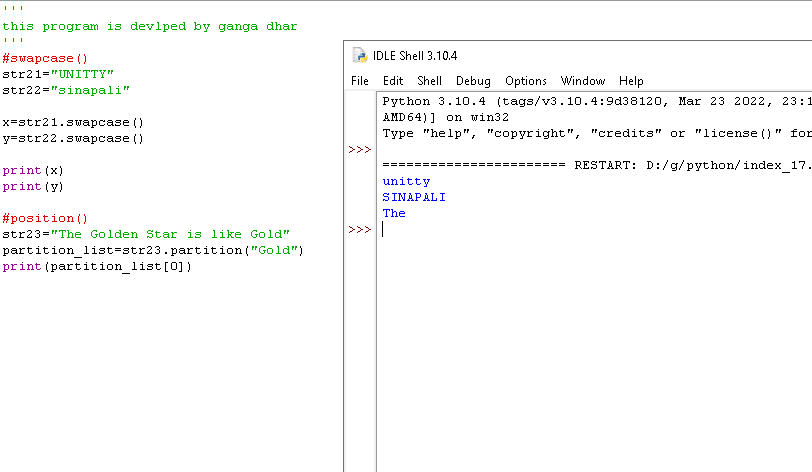Open the Window menu
812x472 pixels.
[x=582, y=81]
